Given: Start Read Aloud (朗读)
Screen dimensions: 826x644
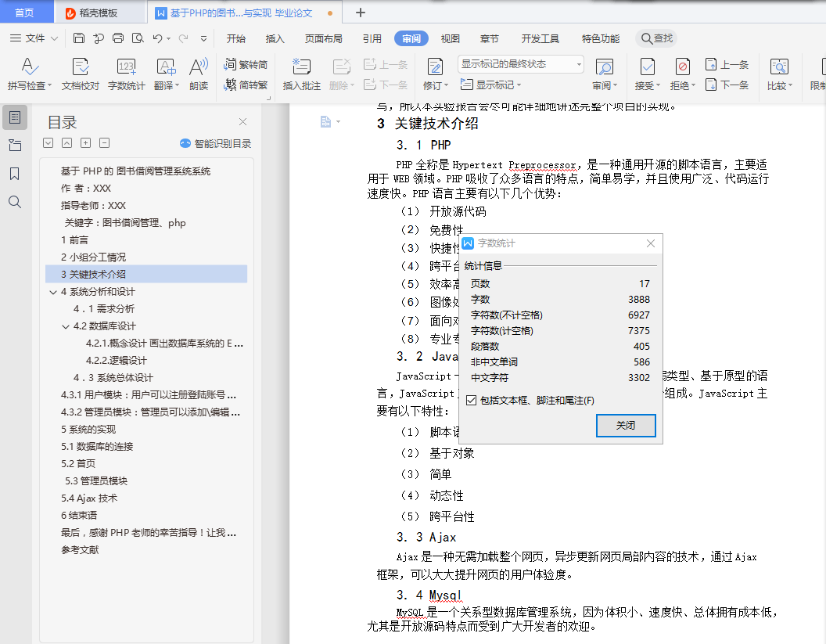Looking at the screenshot, I should click(199, 74).
